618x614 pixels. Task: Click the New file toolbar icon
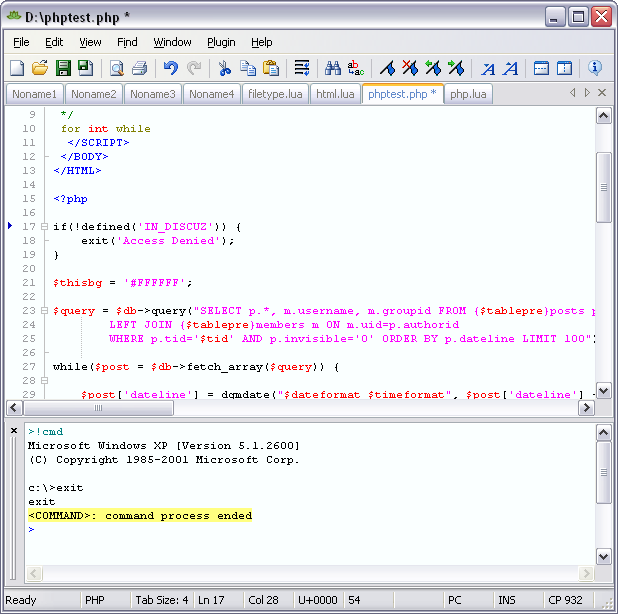[17, 68]
